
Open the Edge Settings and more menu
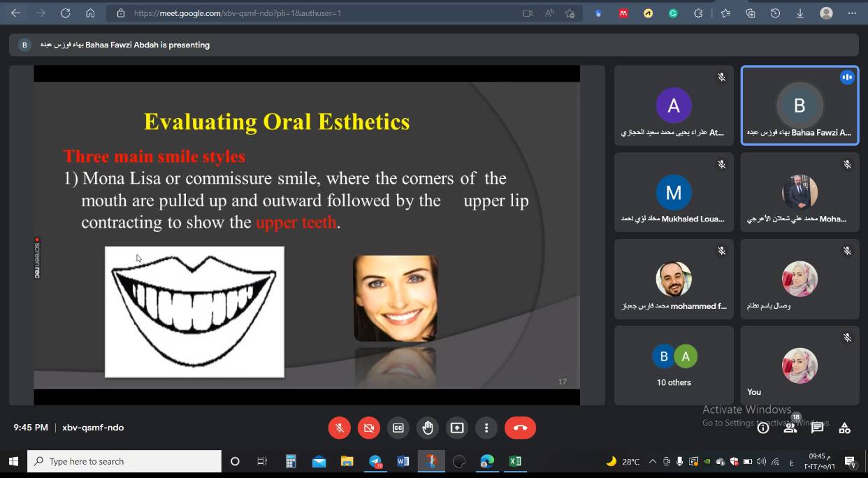pos(851,13)
